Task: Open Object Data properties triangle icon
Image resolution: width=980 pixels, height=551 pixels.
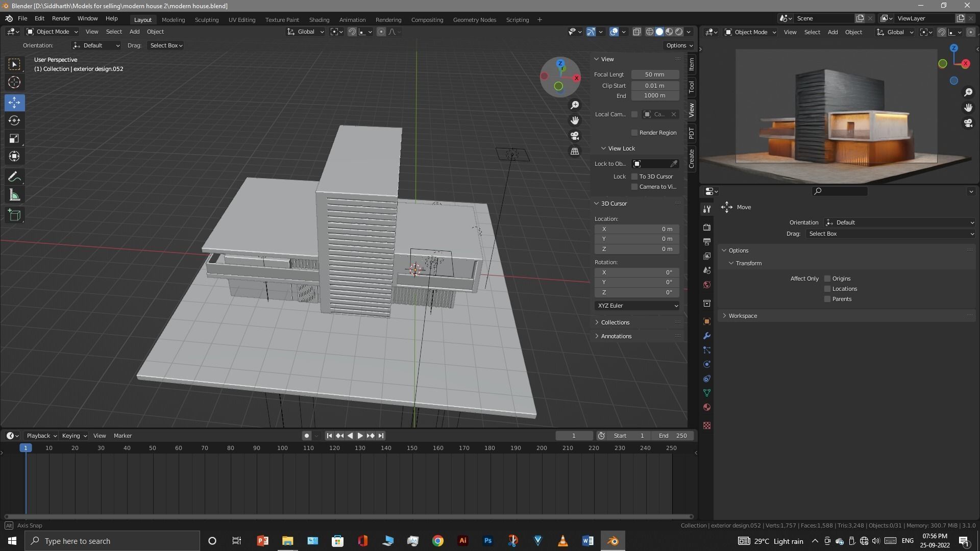Action: (707, 393)
